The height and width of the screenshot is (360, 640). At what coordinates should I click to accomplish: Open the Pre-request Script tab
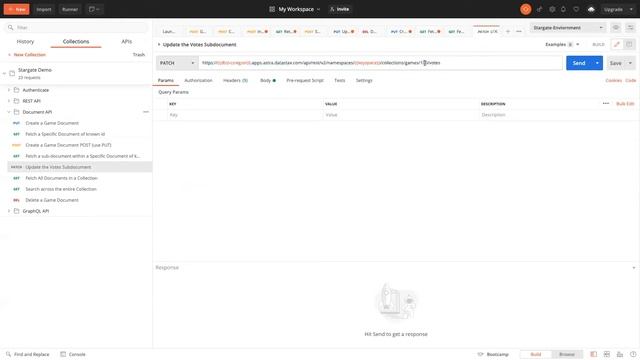pos(305,80)
